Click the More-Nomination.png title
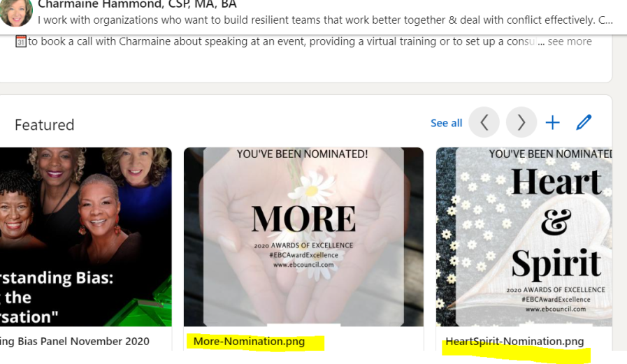Image resolution: width=627 pixels, height=364 pixels. coord(249,342)
